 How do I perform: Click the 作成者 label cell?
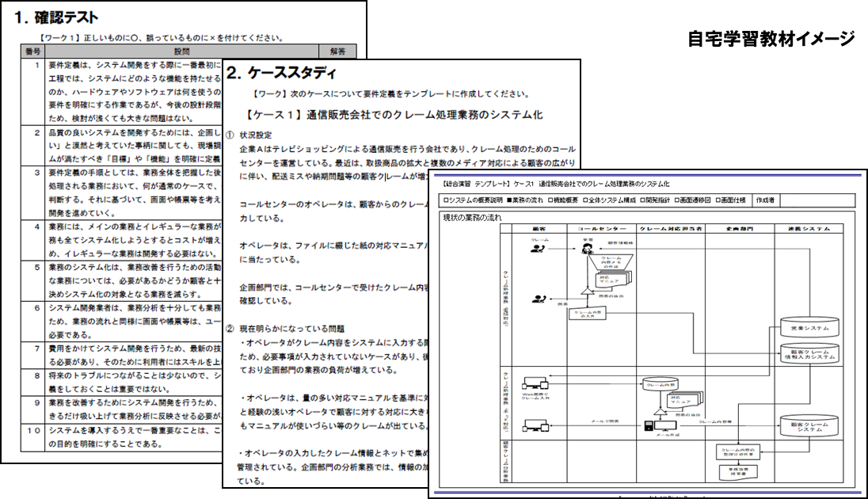(x=765, y=200)
